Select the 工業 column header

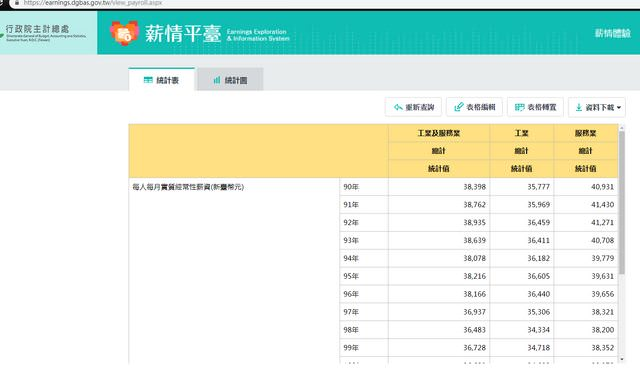tap(521, 133)
